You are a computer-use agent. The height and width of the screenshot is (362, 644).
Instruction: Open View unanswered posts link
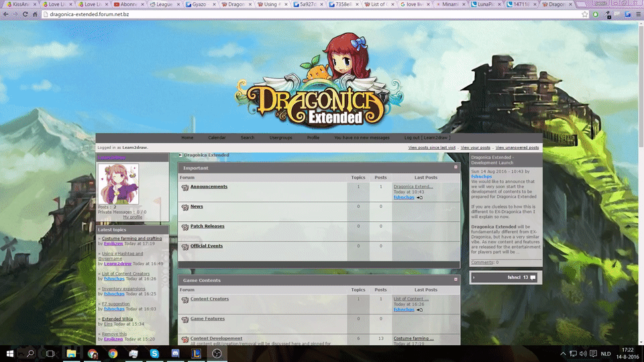click(x=517, y=147)
